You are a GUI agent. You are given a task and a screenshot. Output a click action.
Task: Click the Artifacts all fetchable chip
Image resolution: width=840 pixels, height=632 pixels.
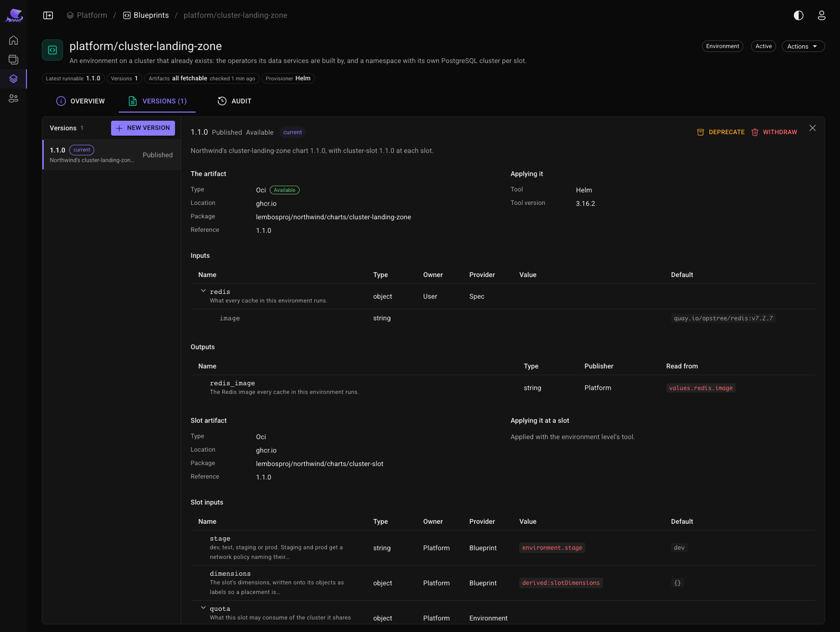tap(202, 78)
